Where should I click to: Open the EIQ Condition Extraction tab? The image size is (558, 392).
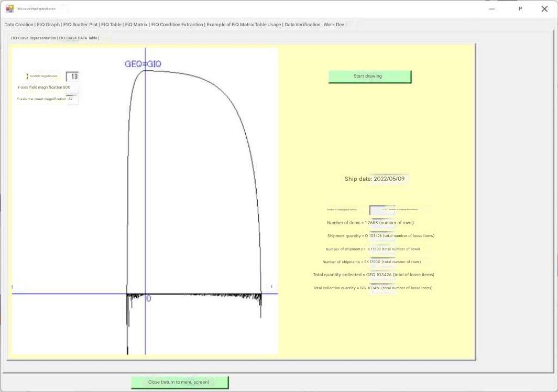pos(177,25)
